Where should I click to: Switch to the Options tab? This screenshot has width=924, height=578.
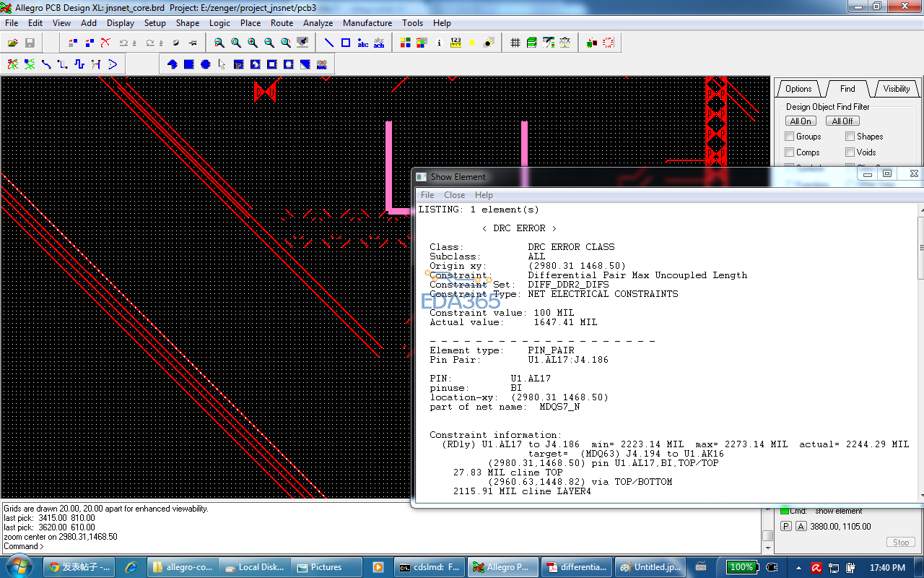click(798, 89)
